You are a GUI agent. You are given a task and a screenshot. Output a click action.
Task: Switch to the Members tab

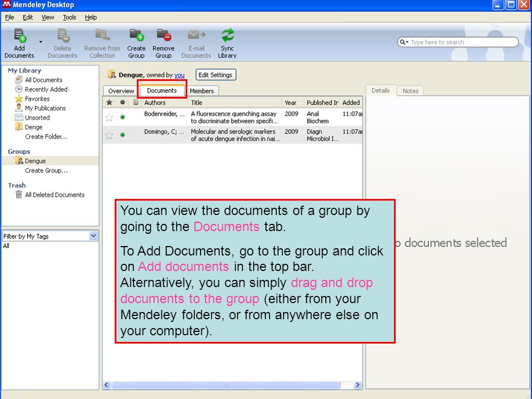click(202, 91)
